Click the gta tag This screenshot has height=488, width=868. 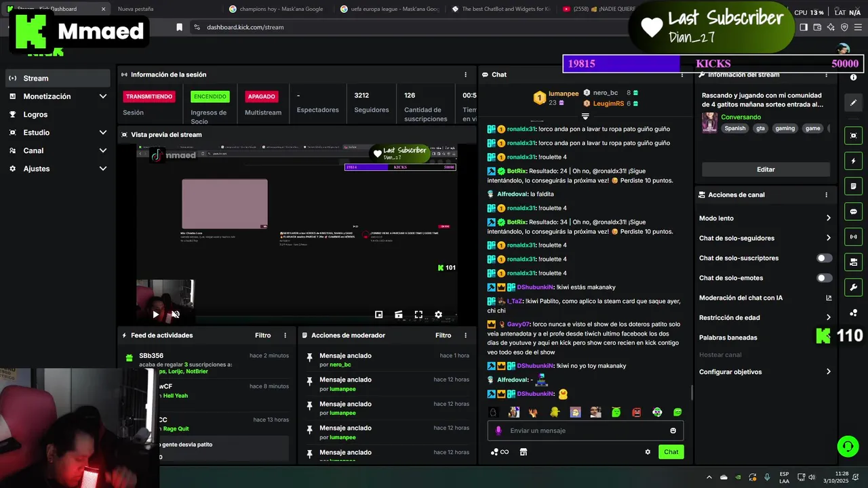coord(760,128)
